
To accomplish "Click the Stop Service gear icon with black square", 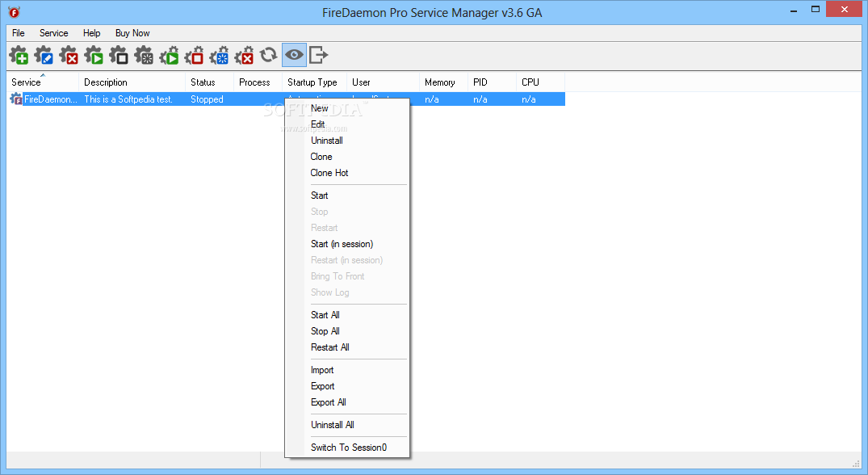I will (x=119, y=55).
